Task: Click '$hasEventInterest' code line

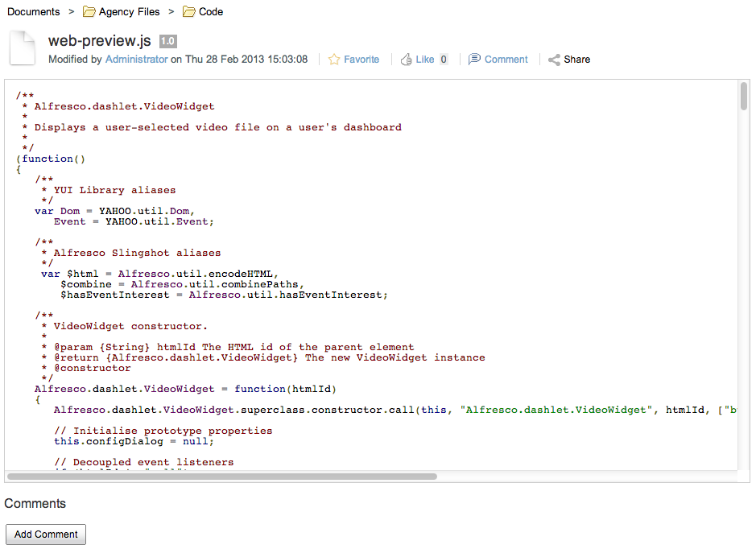Action: [224, 295]
